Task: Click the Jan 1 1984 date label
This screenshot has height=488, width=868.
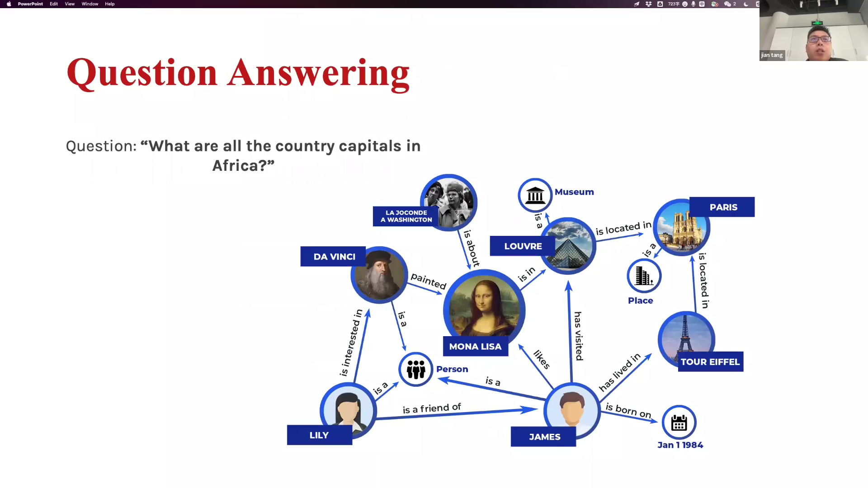Action: point(680,445)
